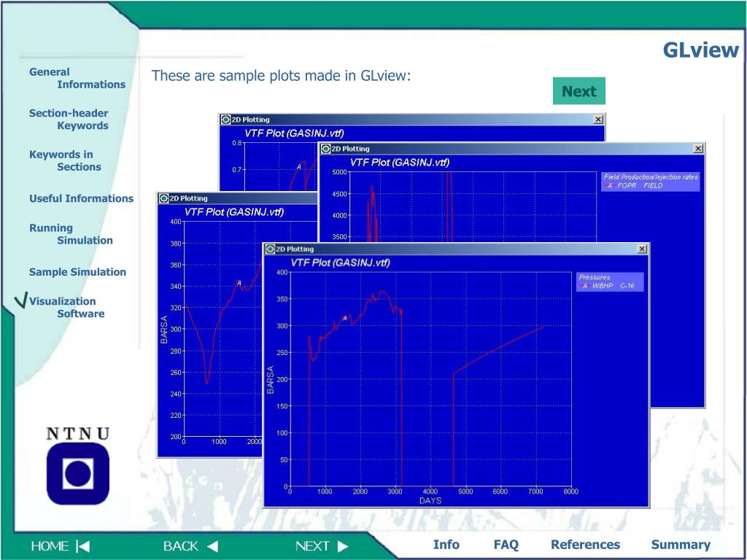Image resolution: width=747 pixels, height=560 pixels.
Task: Click the left BARSA plot window's icon
Action: (x=163, y=198)
